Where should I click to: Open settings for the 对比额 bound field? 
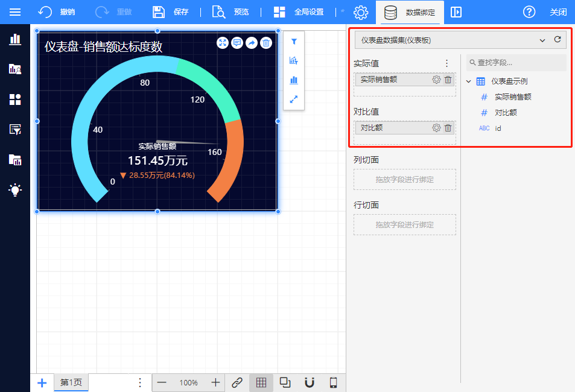pos(436,128)
